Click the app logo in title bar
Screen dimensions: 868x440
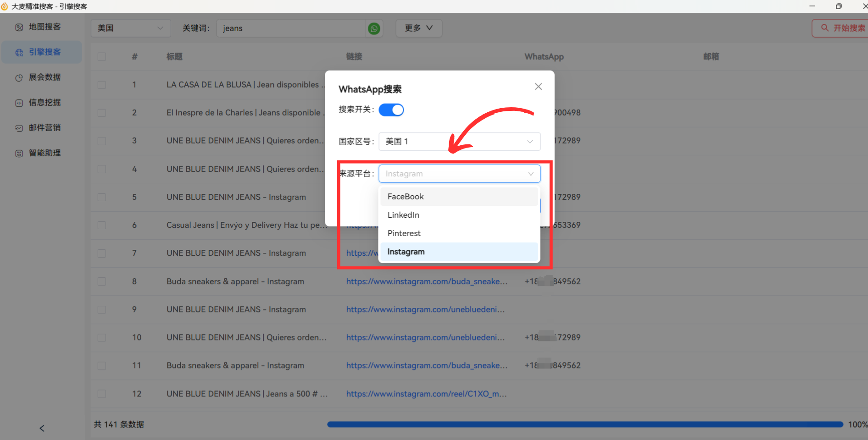(5, 6)
